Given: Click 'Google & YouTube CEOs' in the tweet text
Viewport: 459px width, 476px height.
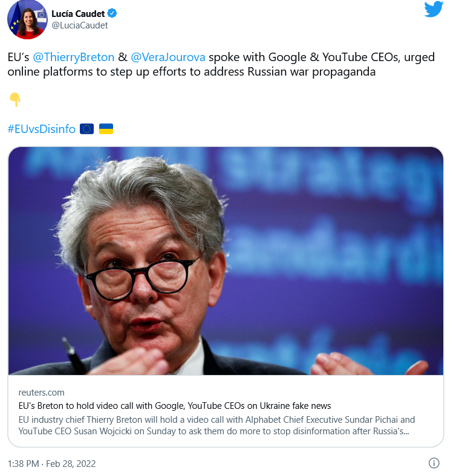Looking at the screenshot, I should pyautogui.click(x=334, y=57).
